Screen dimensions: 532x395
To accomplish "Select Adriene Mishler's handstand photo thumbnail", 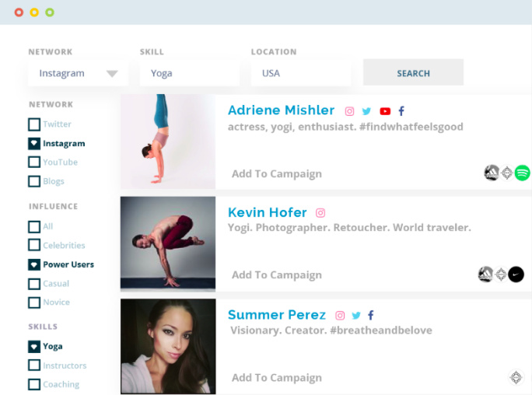I will click(168, 142).
